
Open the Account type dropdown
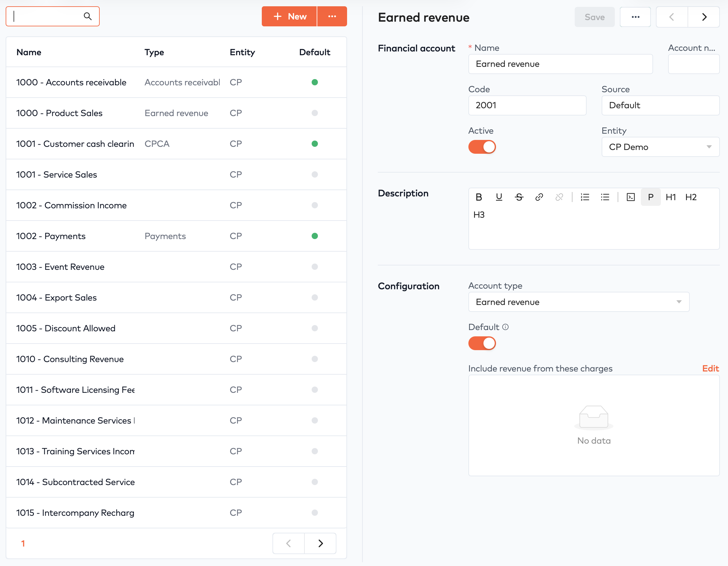point(579,302)
